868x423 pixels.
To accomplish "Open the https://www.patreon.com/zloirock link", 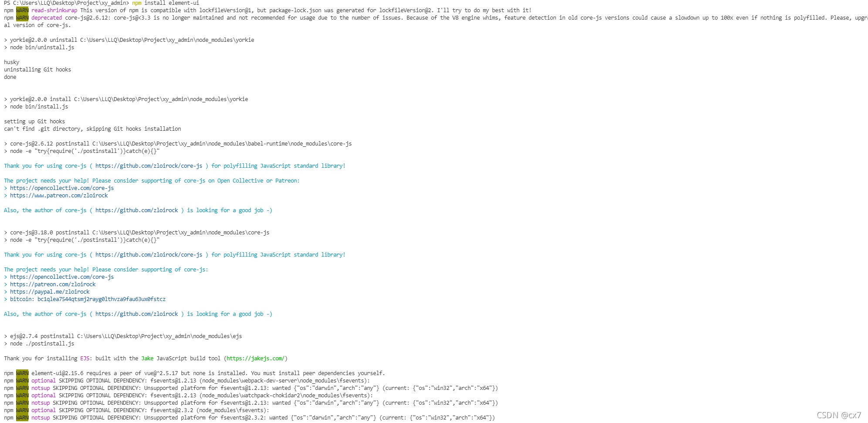I will click(59, 196).
